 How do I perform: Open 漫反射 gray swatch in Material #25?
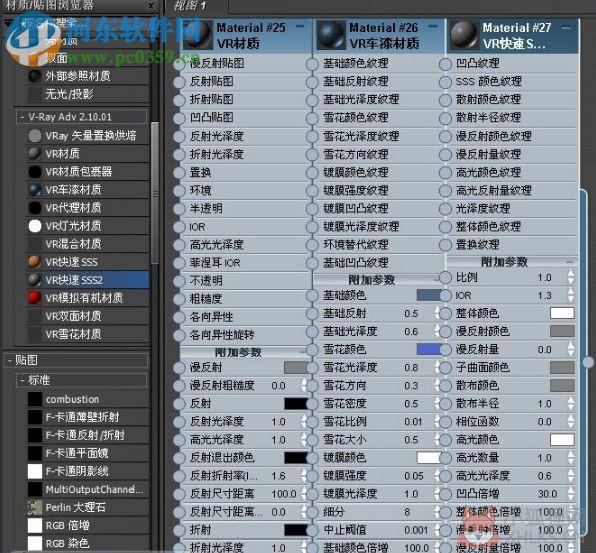click(296, 367)
